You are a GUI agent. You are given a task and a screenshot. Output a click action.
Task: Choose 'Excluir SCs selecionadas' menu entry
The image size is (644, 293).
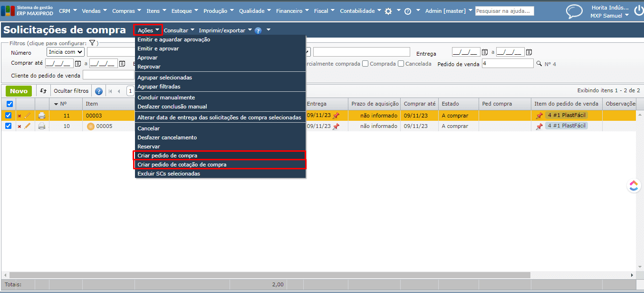(x=220, y=174)
